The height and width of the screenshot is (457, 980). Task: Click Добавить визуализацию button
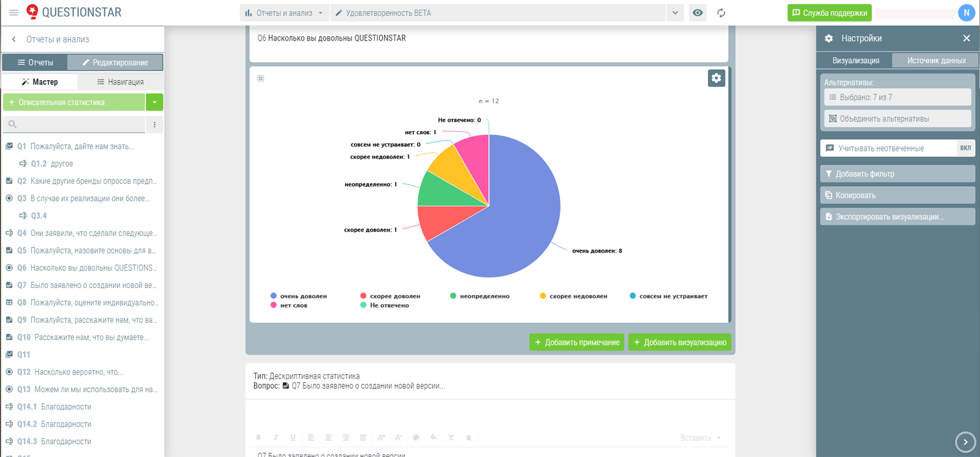pos(680,342)
